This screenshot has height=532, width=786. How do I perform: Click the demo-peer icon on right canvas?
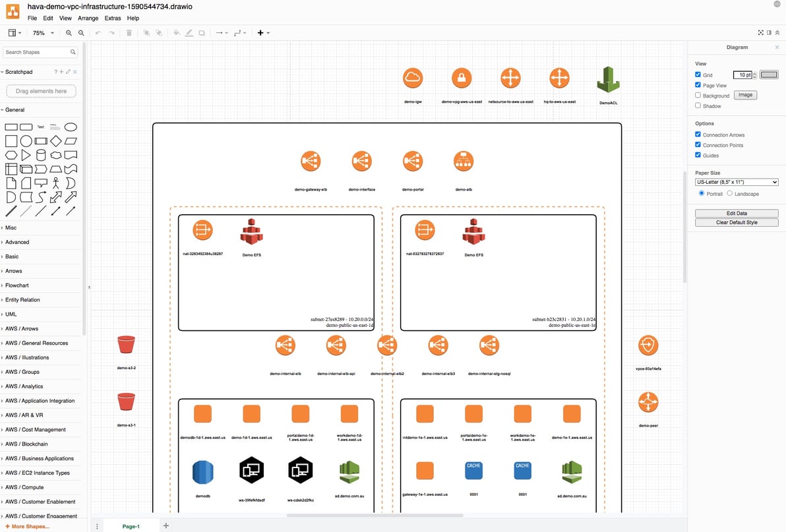pyautogui.click(x=648, y=402)
